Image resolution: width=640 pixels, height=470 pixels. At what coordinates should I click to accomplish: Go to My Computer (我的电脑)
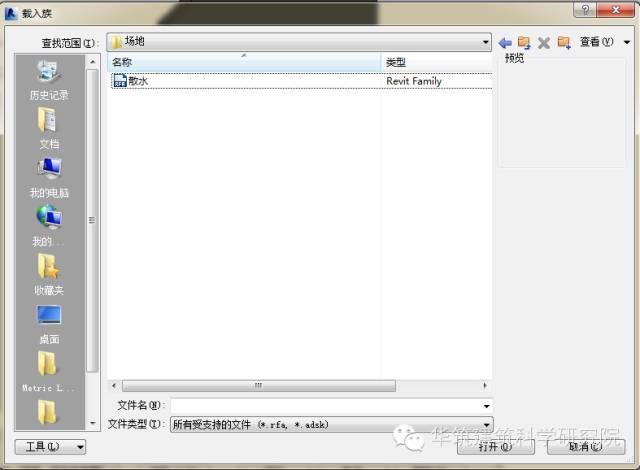point(48,175)
